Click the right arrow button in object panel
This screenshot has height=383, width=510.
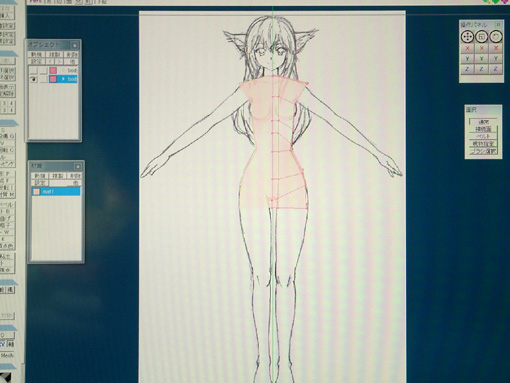(x=58, y=62)
